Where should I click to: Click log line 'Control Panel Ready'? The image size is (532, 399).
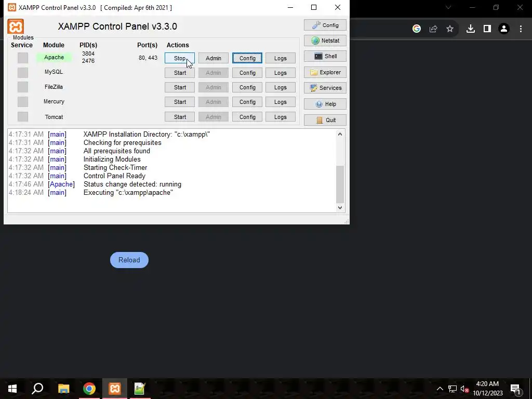114,176
